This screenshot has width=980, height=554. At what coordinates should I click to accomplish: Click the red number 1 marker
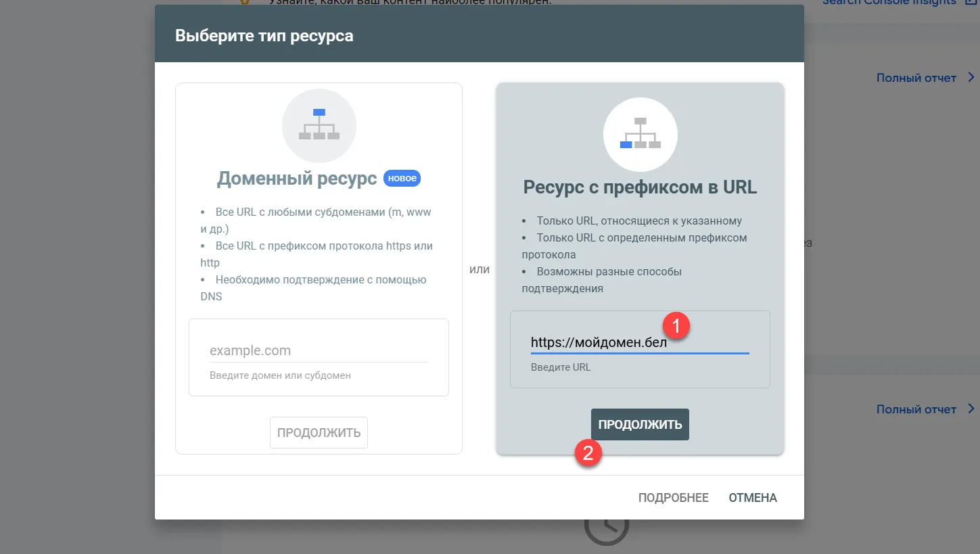(x=676, y=325)
